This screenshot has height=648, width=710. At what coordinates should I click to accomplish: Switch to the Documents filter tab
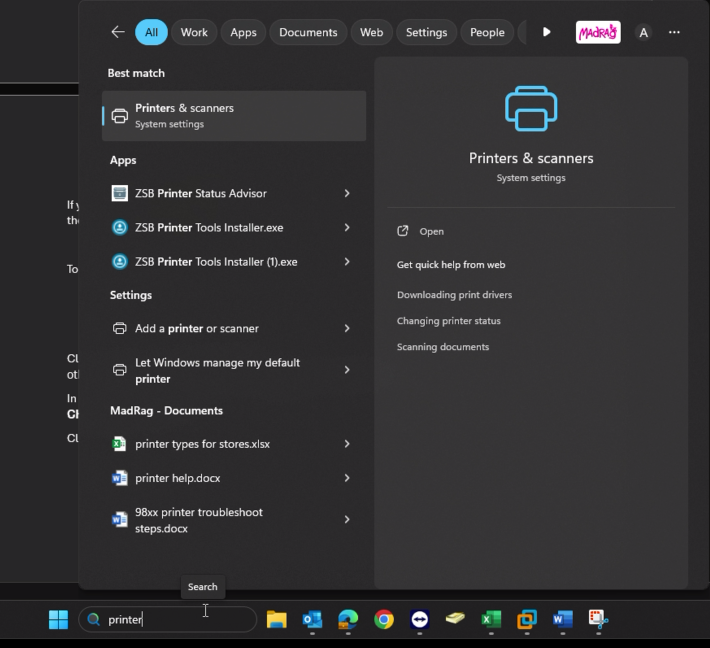pyautogui.click(x=308, y=32)
